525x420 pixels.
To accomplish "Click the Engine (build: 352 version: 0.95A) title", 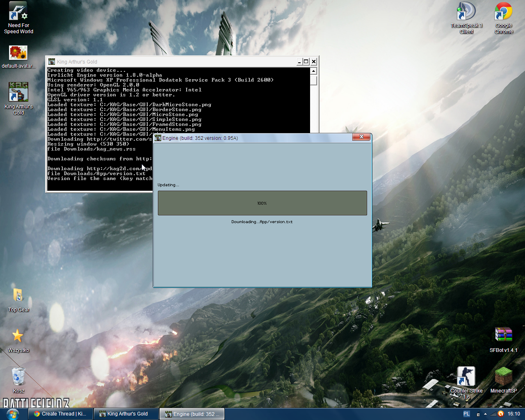I will [x=200, y=138].
